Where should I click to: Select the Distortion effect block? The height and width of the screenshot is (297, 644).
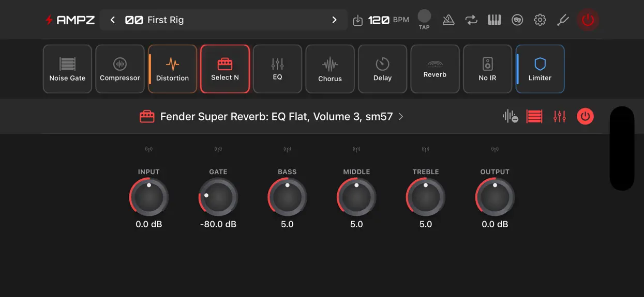pyautogui.click(x=173, y=69)
